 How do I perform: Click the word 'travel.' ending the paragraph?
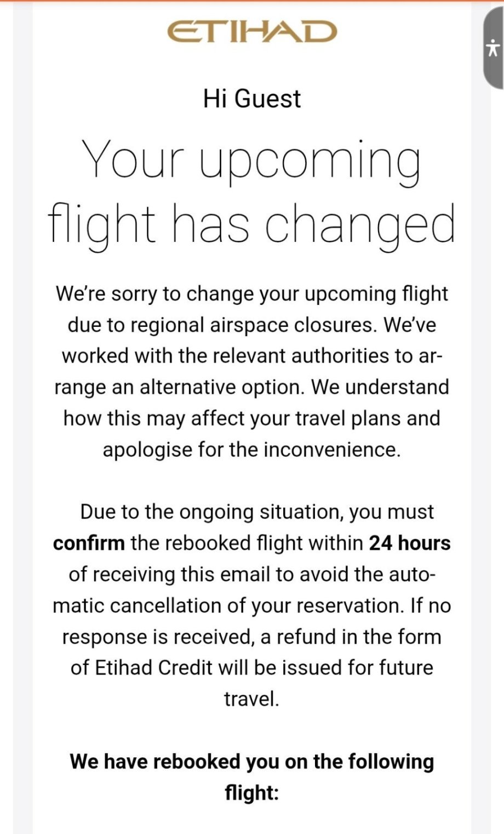coord(251,699)
